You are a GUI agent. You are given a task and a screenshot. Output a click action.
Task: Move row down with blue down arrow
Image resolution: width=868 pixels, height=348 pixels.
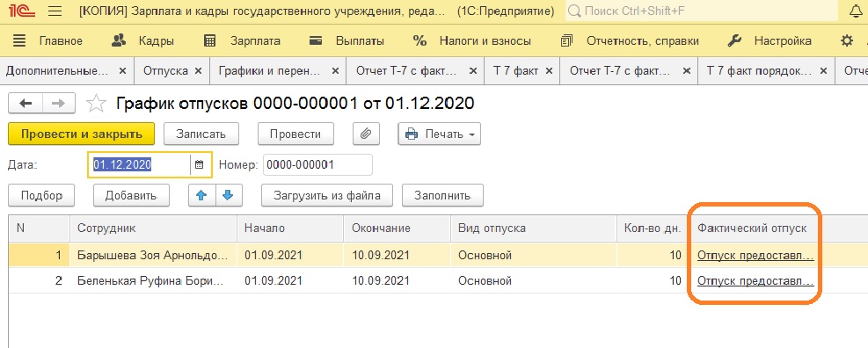click(229, 195)
